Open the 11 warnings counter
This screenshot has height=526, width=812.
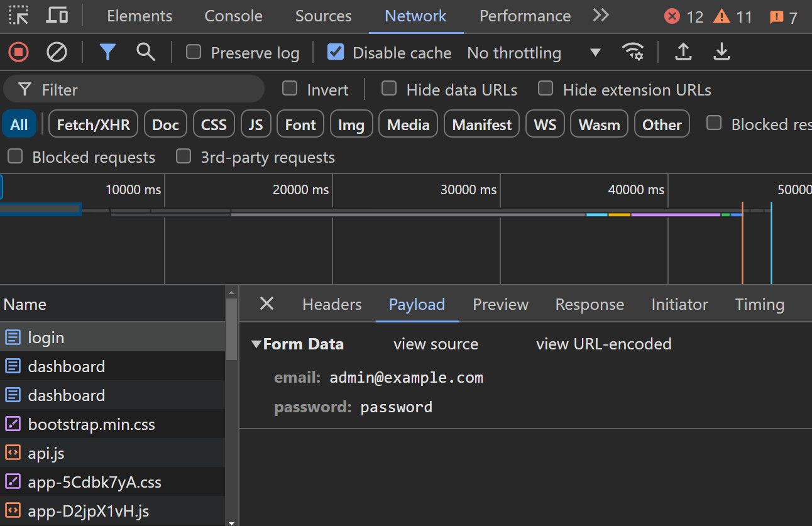click(733, 16)
